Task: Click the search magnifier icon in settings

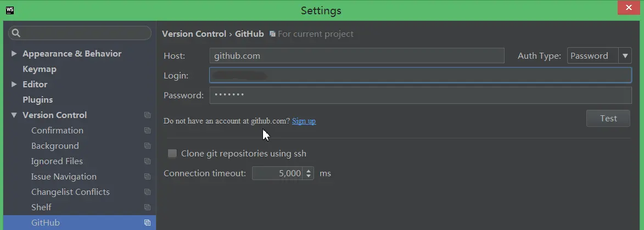Action: (x=16, y=33)
